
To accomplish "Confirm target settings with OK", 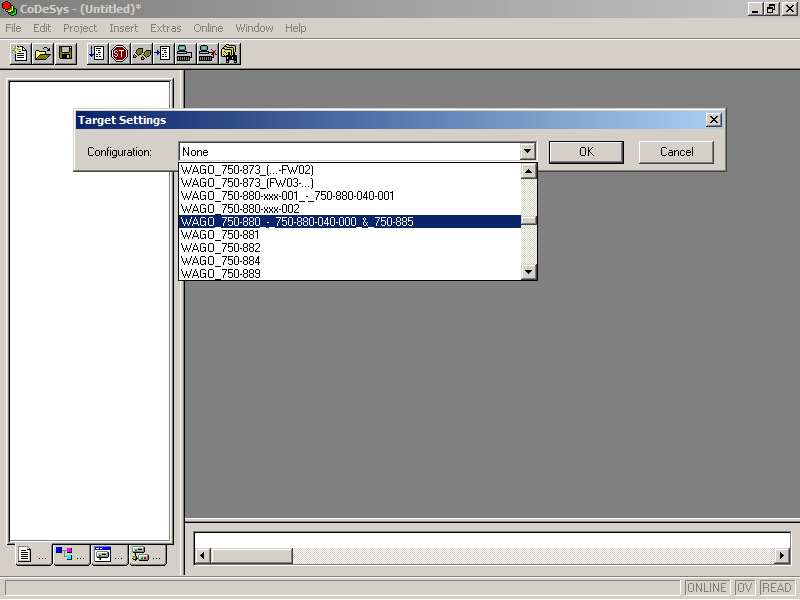I will point(586,152).
